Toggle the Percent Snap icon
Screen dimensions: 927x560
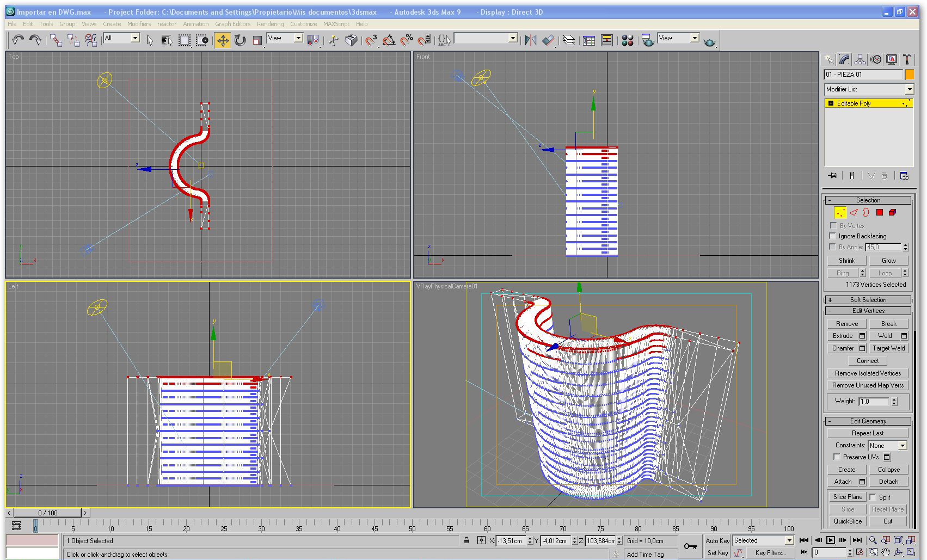[x=407, y=40]
